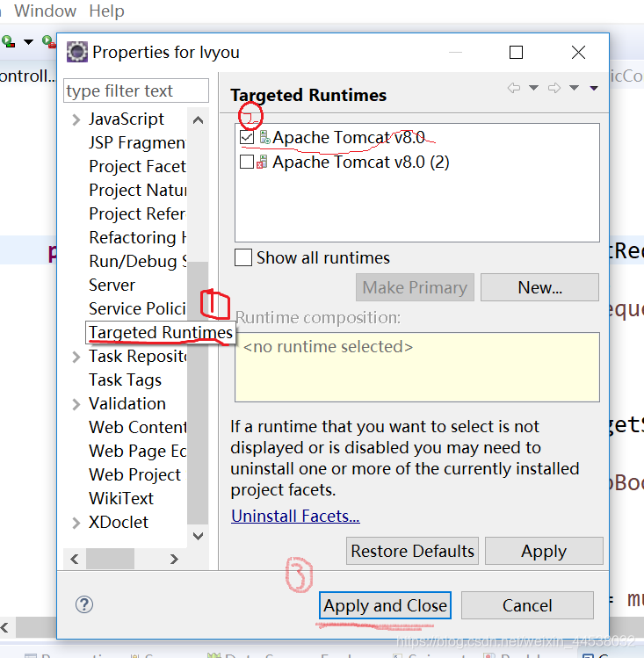Click the Eclipse icon in the Properties title bar

77,52
